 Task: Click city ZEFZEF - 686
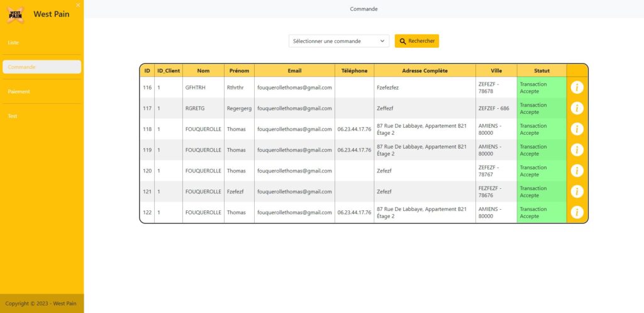point(494,108)
